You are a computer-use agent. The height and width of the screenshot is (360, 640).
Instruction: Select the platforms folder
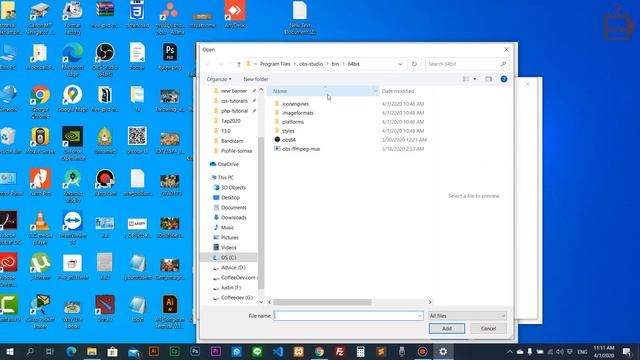(x=293, y=122)
